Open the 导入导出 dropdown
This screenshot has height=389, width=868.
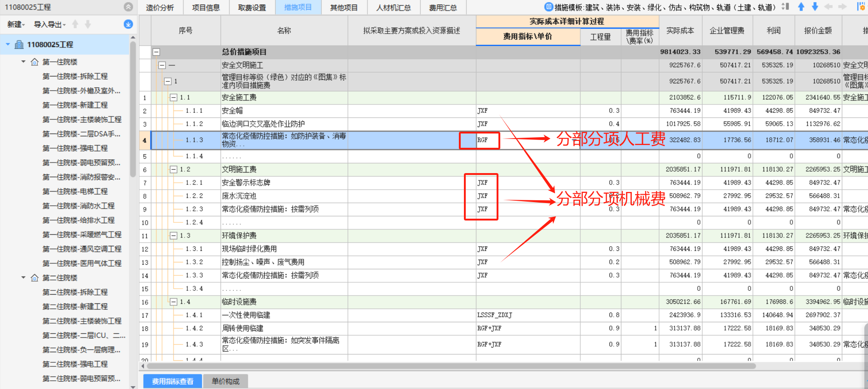(x=50, y=24)
